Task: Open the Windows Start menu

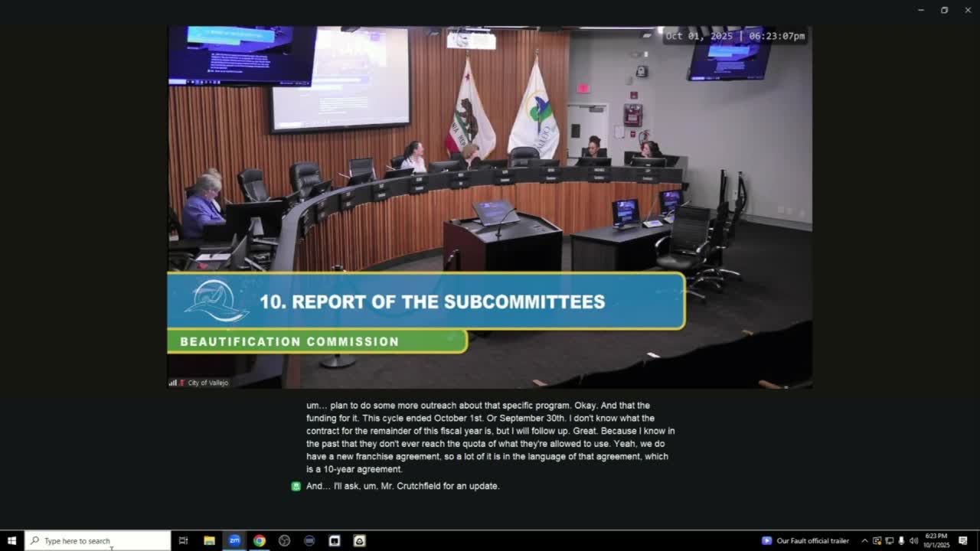Action: pyautogui.click(x=11, y=540)
